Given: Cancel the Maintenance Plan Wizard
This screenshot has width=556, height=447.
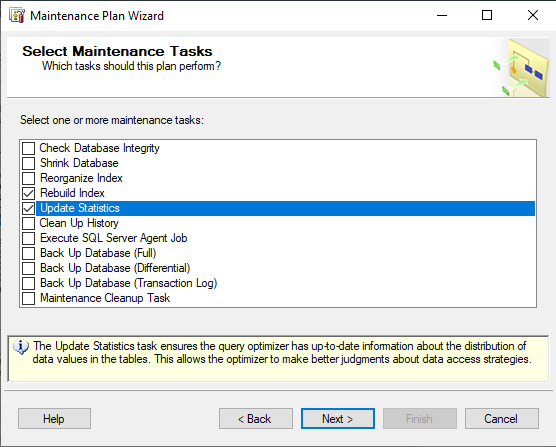Looking at the screenshot, I should click(x=502, y=419).
